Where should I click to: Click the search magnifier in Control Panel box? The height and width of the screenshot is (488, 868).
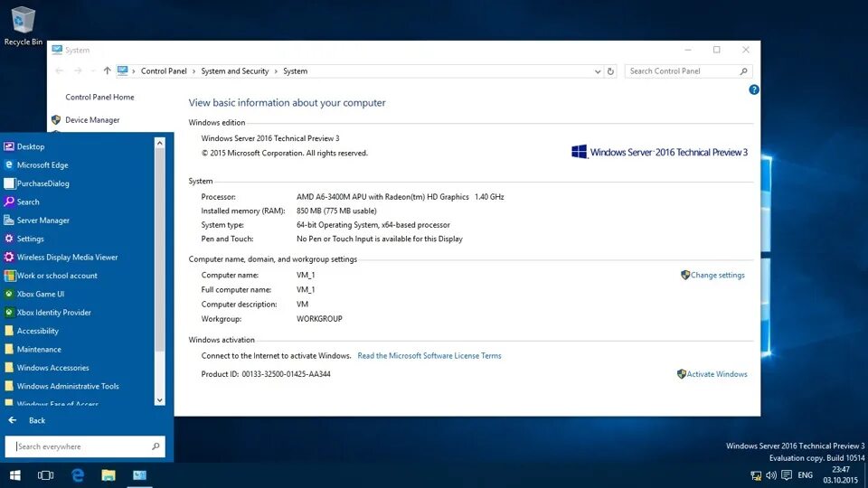[743, 71]
